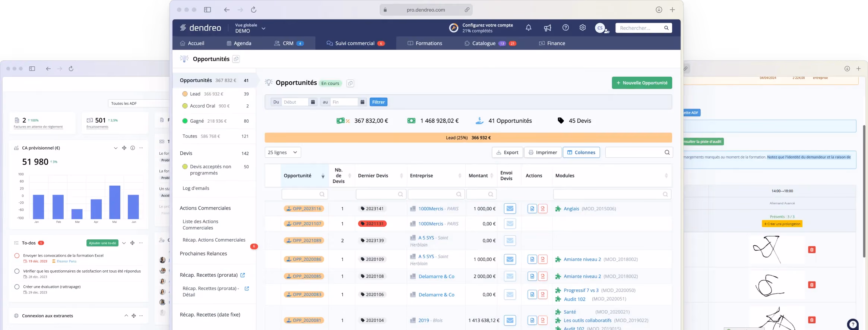Switch to the Finance tab
Viewport: 868px width, 330px height.
point(552,43)
